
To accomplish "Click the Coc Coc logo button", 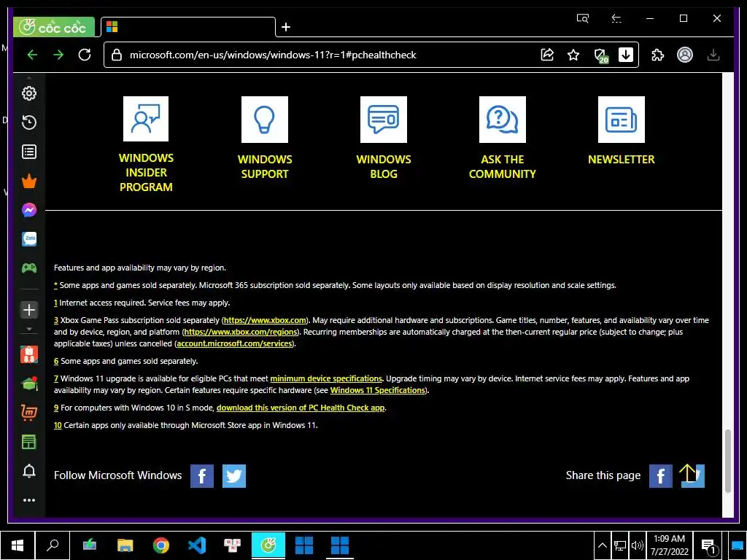I will [54, 27].
